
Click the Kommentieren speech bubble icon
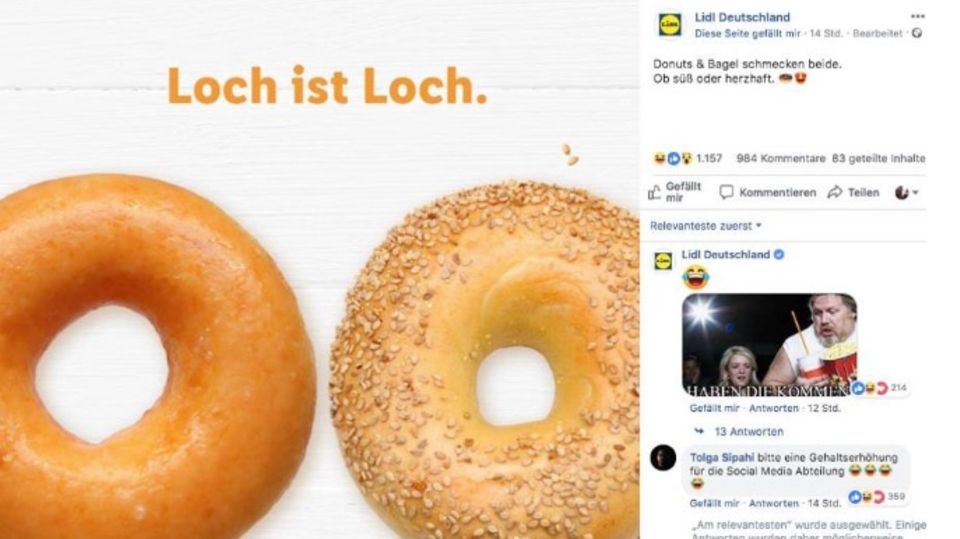pyautogui.click(x=726, y=192)
